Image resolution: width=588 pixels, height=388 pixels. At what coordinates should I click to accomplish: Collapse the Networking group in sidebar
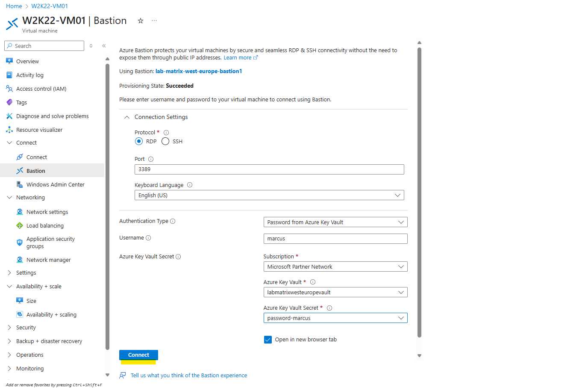click(9, 197)
